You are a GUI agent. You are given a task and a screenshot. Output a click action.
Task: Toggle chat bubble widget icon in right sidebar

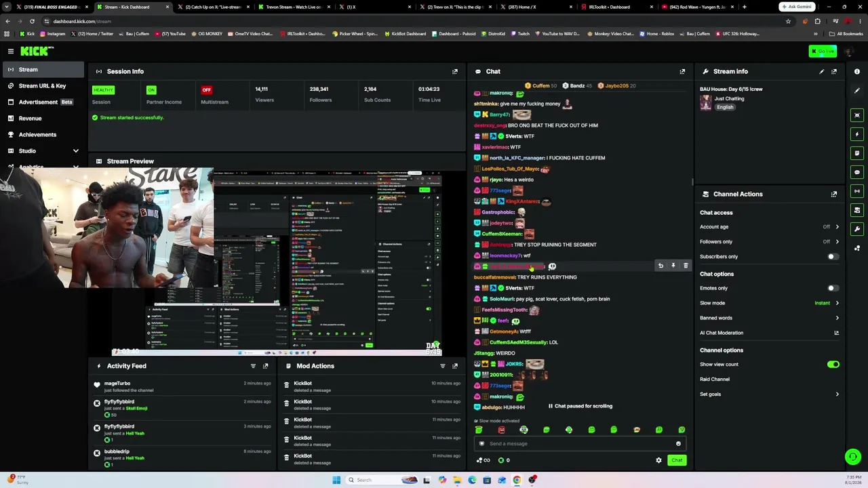tap(857, 172)
